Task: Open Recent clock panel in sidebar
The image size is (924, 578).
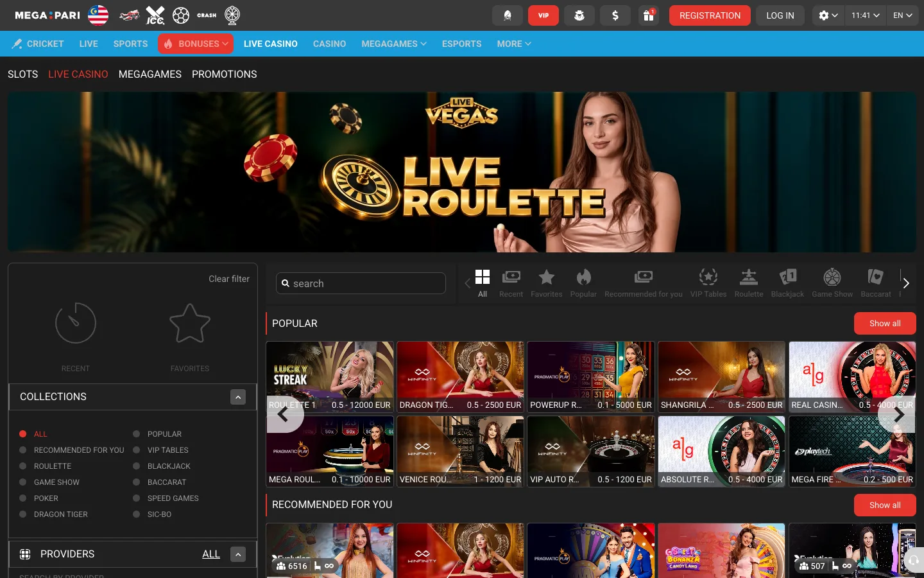Action: (x=76, y=337)
